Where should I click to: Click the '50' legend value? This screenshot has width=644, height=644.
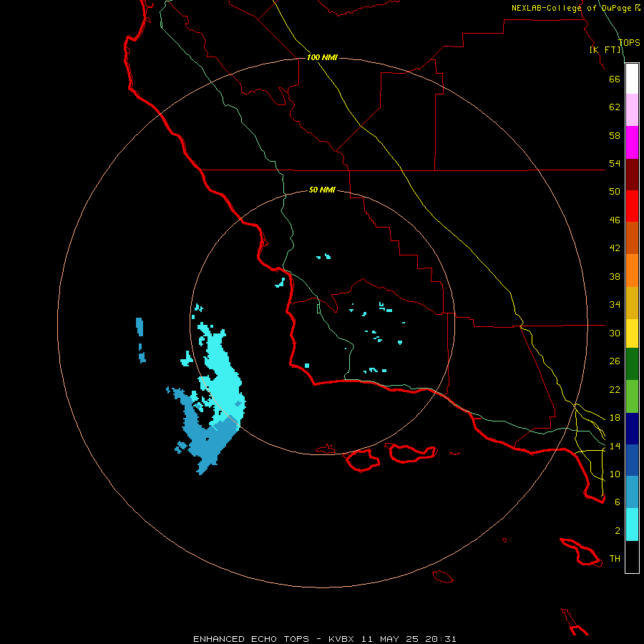pyautogui.click(x=615, y=192)
